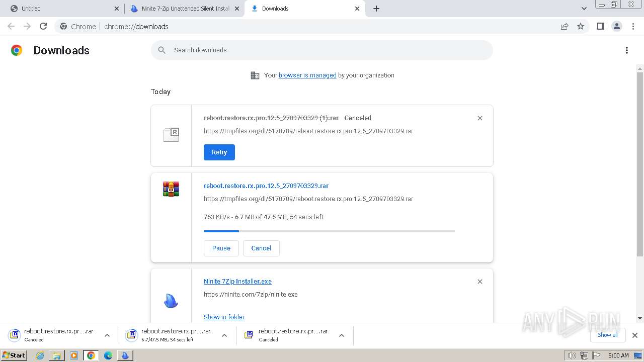Remove the canceled download from the list
The image size is (644, 362).
tap(480, 118)
